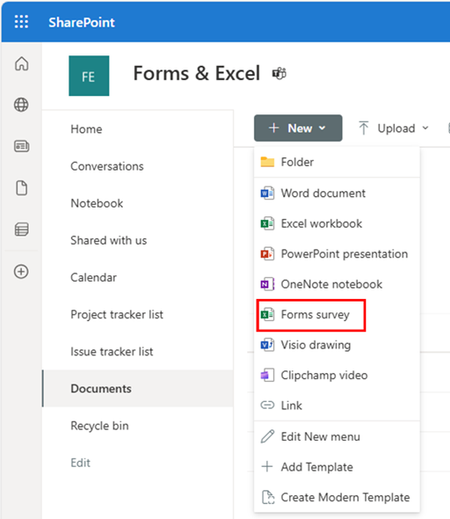Click the Word document icon
This screenshot has width=450, height=519.
(267, 193)
